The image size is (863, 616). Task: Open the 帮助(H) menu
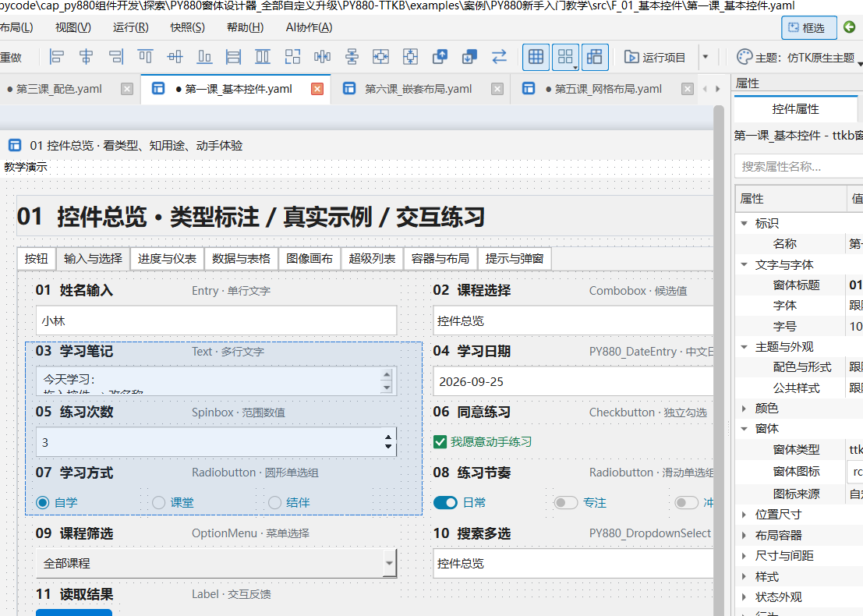tap(245, 27)
